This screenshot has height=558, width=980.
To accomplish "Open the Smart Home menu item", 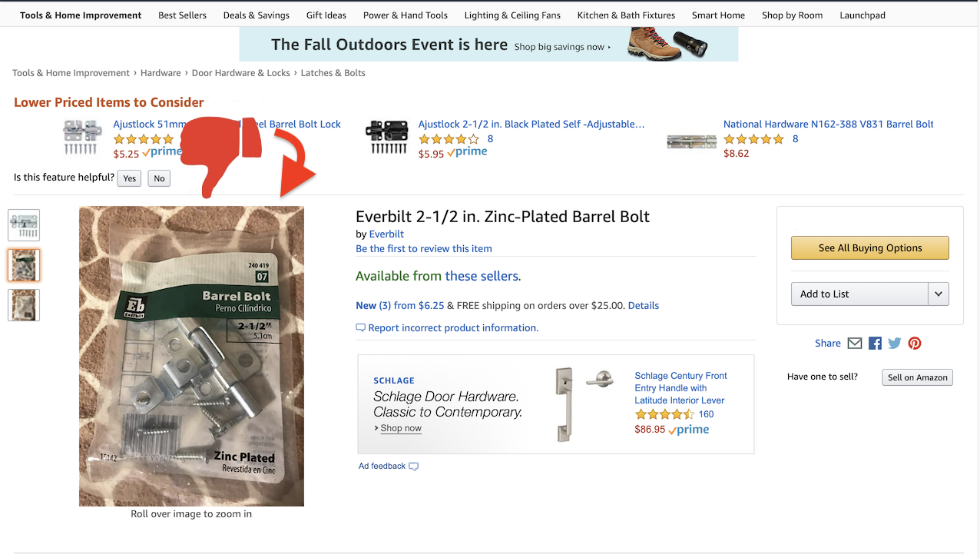I will (x=718, y=15).
